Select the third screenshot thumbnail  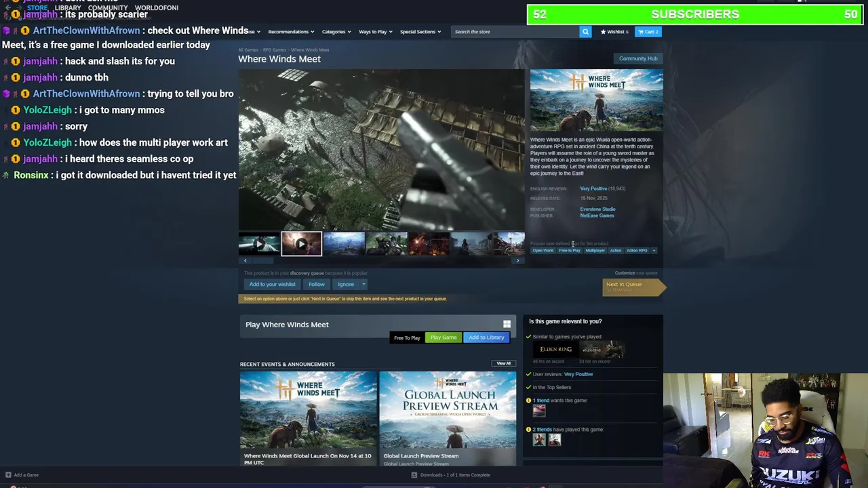pyautogui.click(x=344, y=244)
